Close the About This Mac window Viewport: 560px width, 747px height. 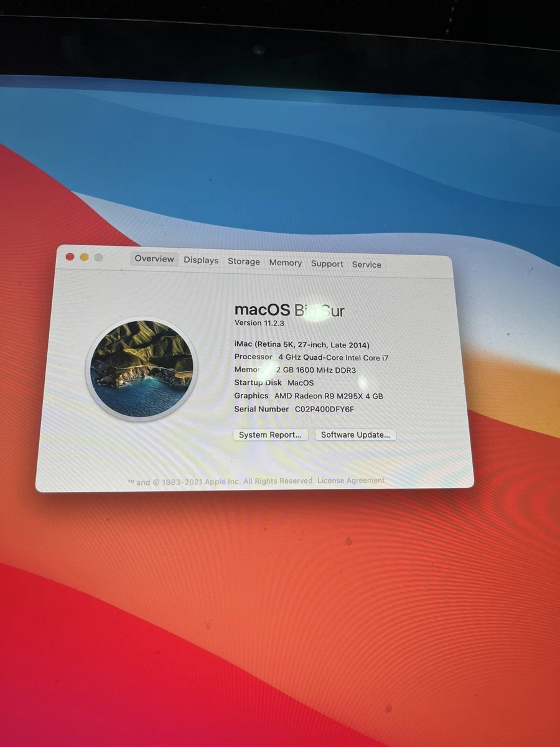(x=70, y=256)
